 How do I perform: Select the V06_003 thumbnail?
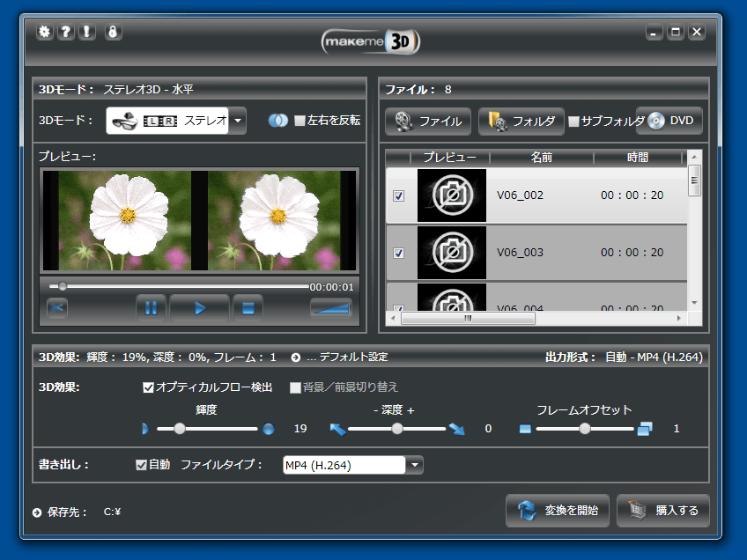tap(452, 253)
